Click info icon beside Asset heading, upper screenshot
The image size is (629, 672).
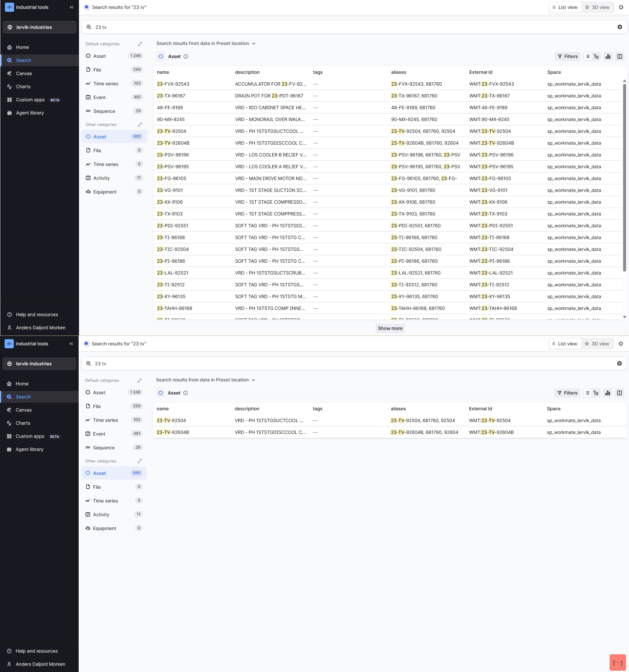point(186,56)
